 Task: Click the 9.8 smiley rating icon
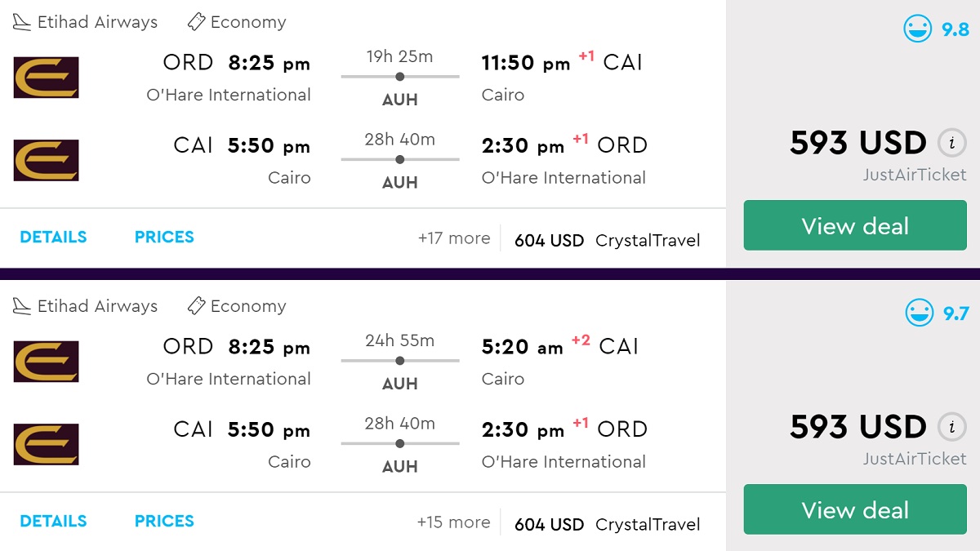[x=918, y=29]
